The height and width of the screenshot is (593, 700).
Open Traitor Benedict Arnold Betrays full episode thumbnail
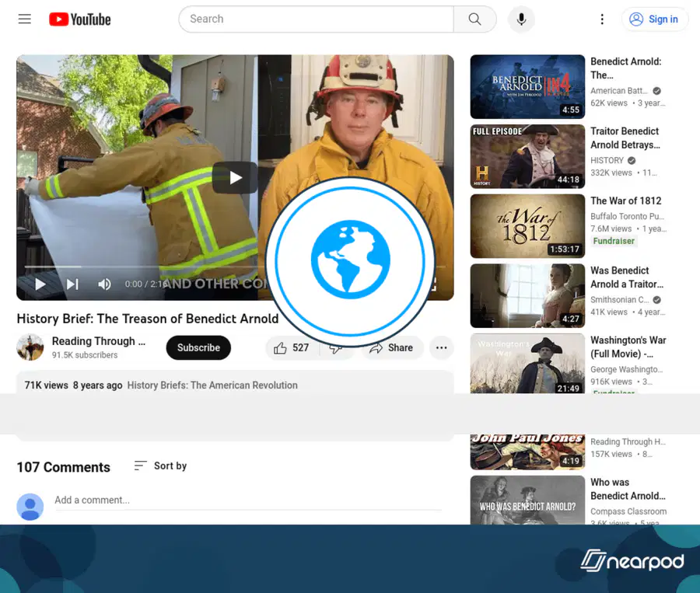click(x=527, y=156)
